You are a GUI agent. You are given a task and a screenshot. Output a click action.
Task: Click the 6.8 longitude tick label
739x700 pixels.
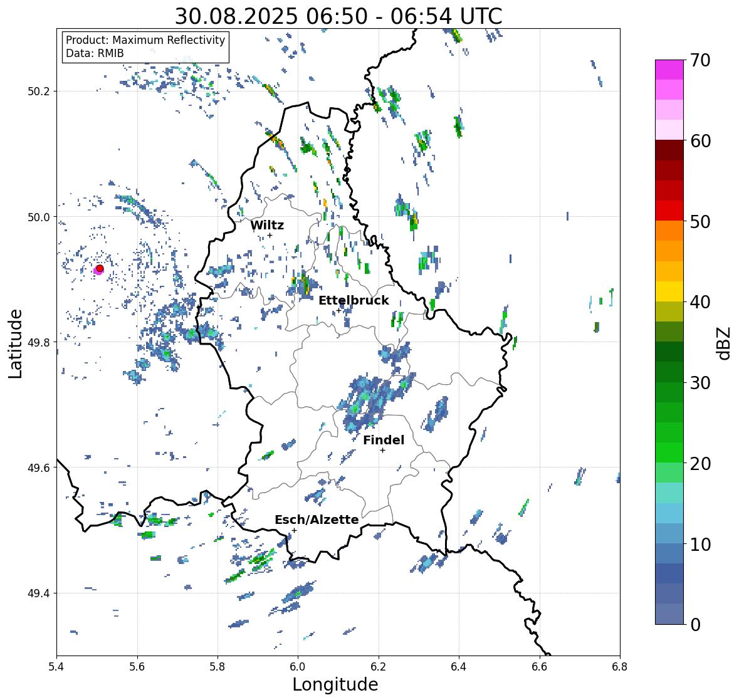pos(620,666)
